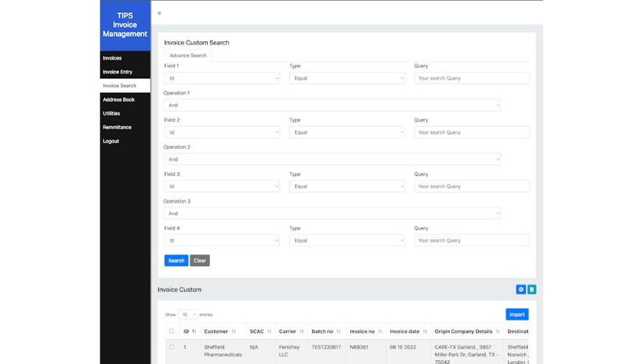Sort by Origin Company Details column arrows
This screenshot has height=364, width=643.
(x=497, y=332)
